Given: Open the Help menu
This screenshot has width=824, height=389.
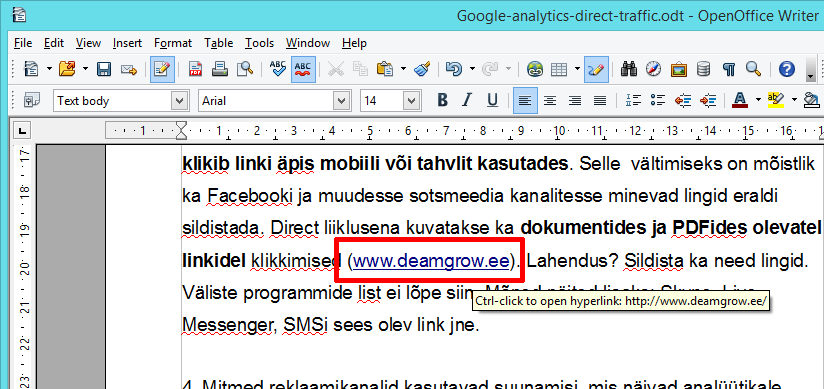Looking at the screenshot, I should [354, 43].
